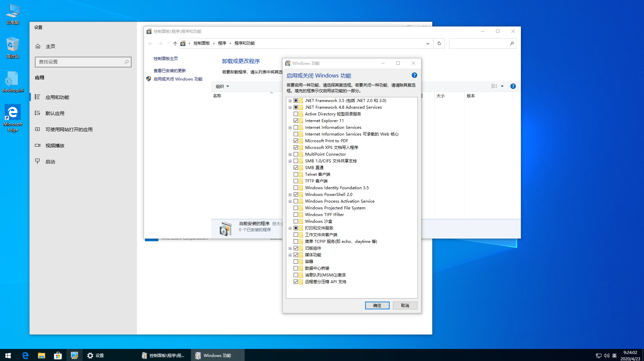Toggle the Active Directory 轻型目录服务 checkbox
644x361 pixels.
pyautogui.click(x=296, y=114)
